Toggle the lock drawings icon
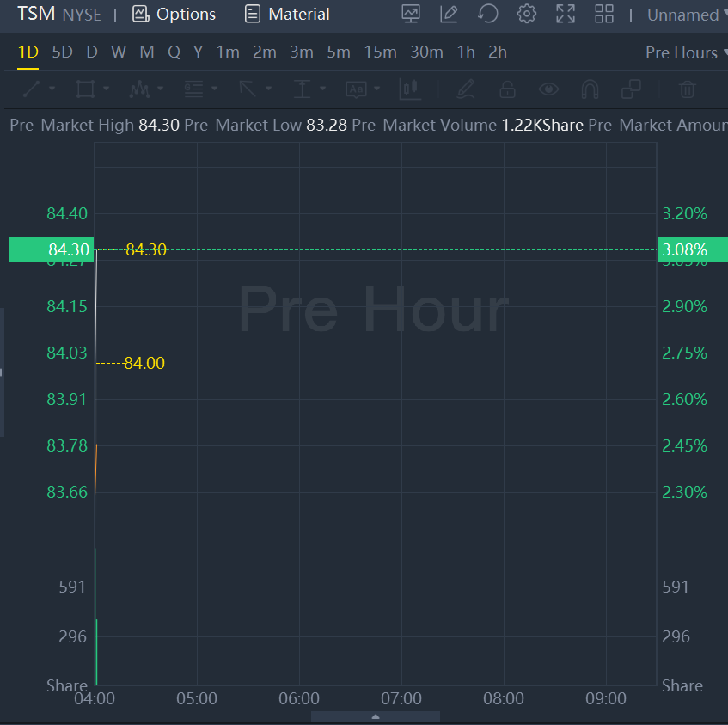 click(508, 89)
